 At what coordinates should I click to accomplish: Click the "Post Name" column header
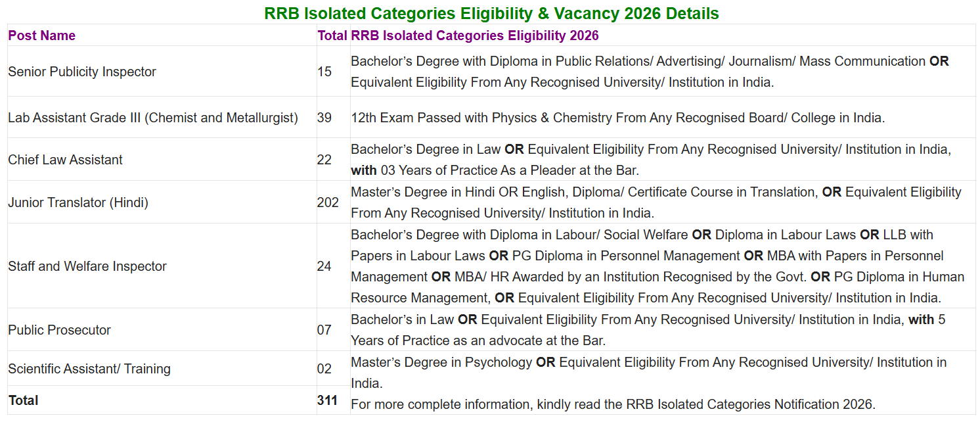[42, 35]
